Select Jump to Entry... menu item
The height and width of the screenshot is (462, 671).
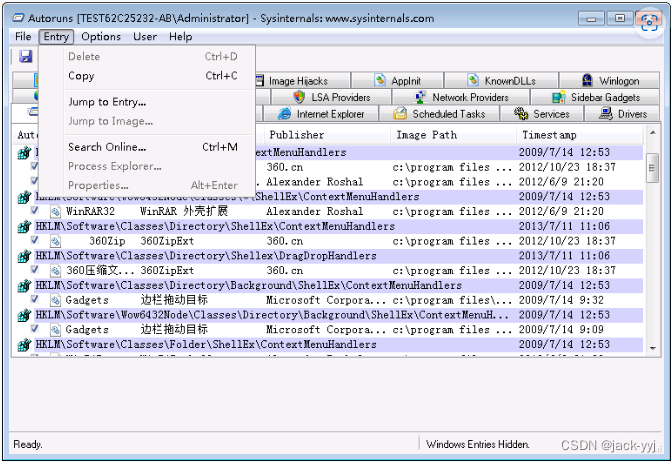pyautogui.click(x=153, y=102)
